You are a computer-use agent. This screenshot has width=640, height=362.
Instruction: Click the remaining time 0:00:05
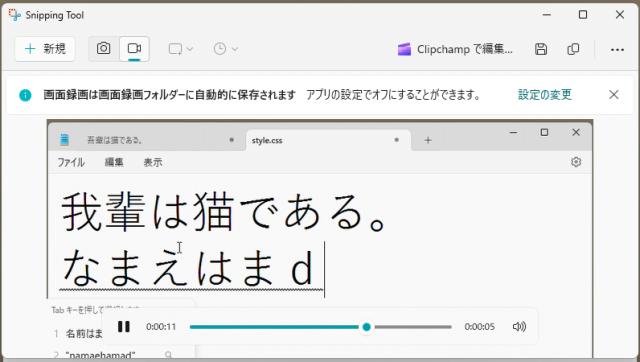coord(480,327)
